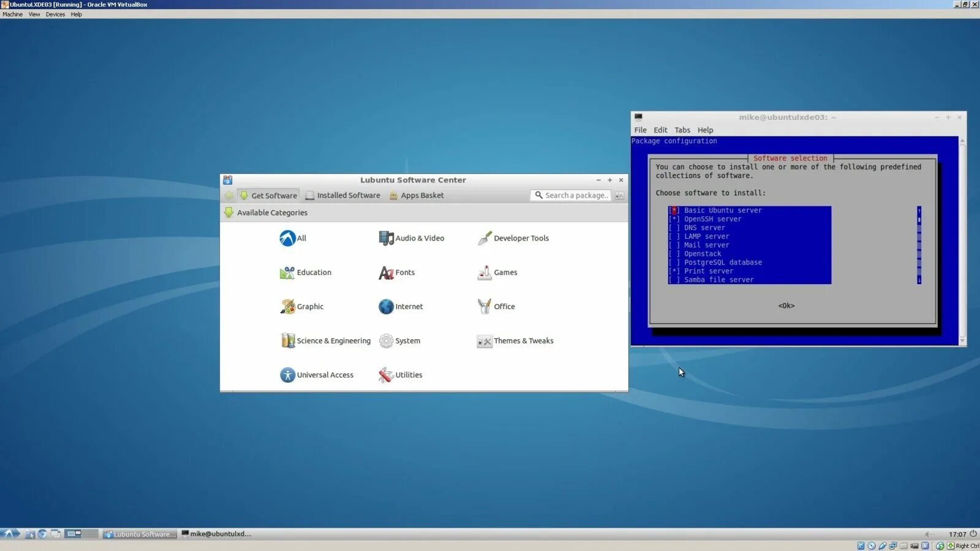This screenshot has width=980, height=551.
Task: Open the VirtualBox Machine menu
Action: [x=12, y=14]
